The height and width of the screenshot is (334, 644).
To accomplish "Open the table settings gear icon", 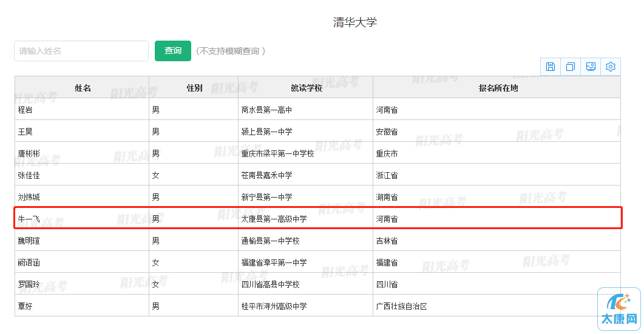I will tap(611, 67).
